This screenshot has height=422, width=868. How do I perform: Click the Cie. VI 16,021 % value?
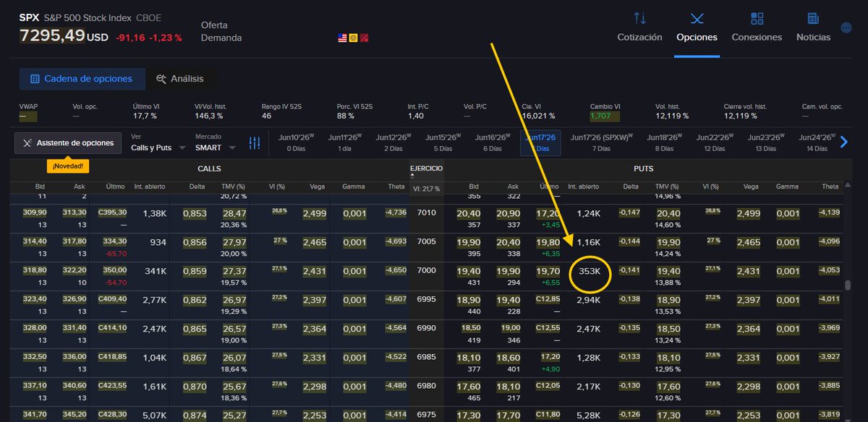click(x=538, y=116)
